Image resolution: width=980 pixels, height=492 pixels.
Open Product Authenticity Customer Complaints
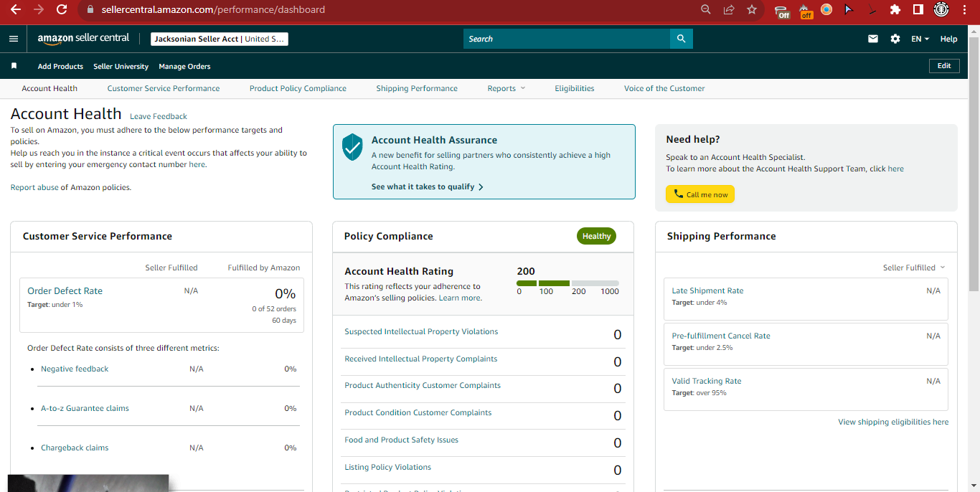423,385
